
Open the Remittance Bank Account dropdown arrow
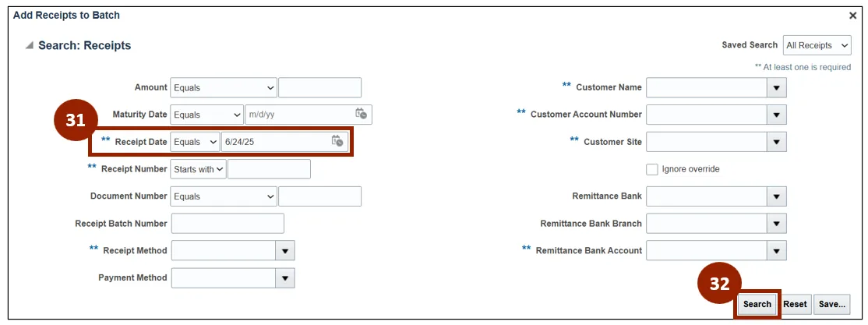776,251
